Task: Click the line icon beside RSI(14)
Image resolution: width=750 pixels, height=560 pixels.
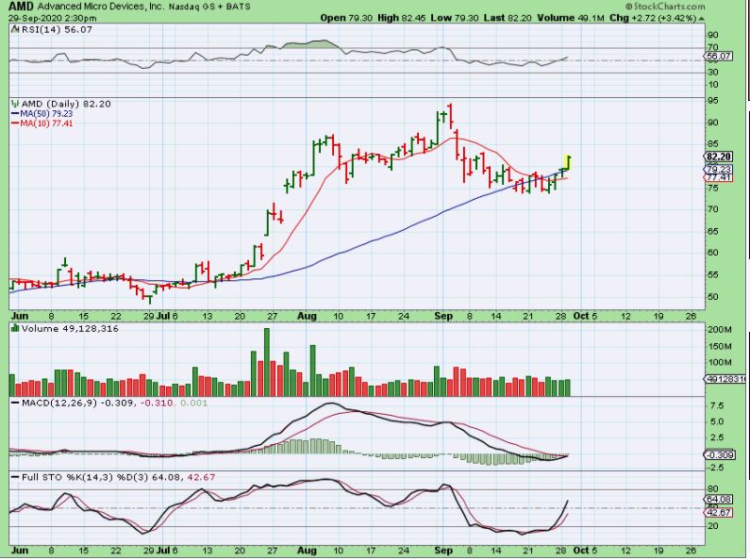Action: coord(15,29)
